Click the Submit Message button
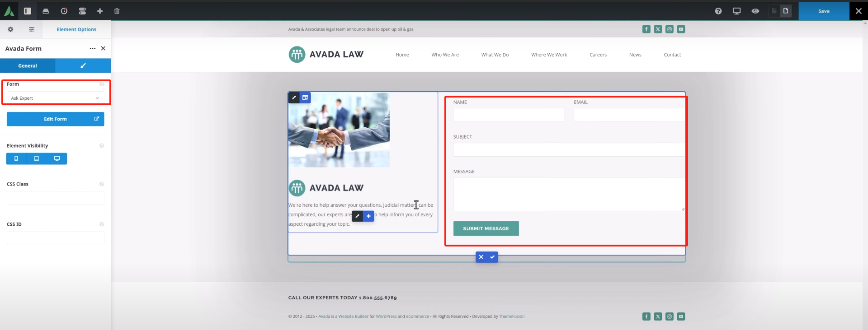868x330 pixels. click(x=486, y=228)
